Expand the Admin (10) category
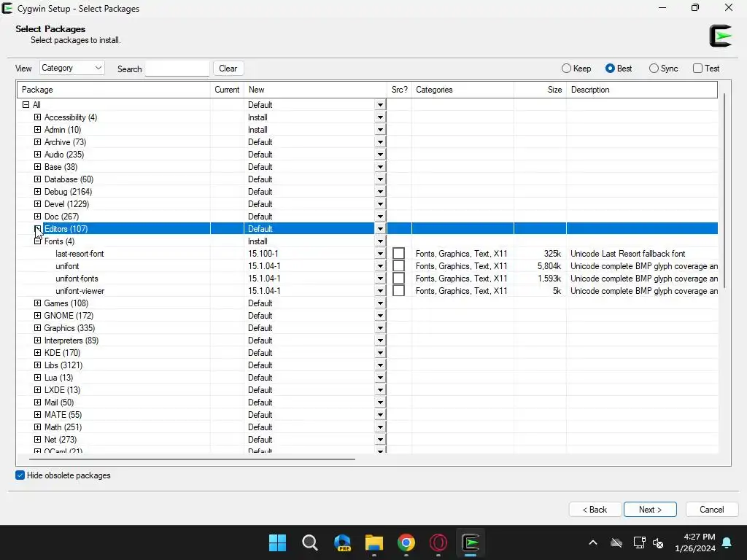The height and width of the screenshot is (560, 747). 38,130
